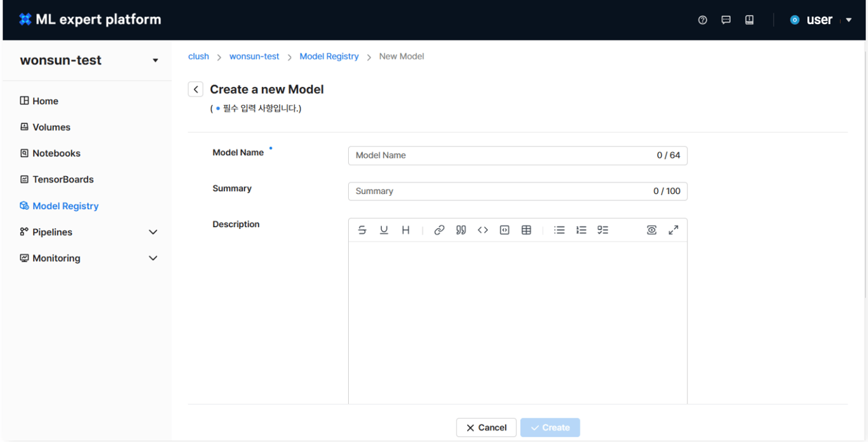
Task: Focus the Model Name input field
Action: point(518,155)
